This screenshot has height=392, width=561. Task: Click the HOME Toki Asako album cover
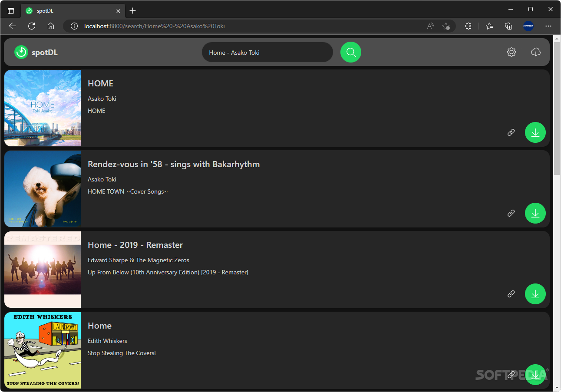click(43, 108)
